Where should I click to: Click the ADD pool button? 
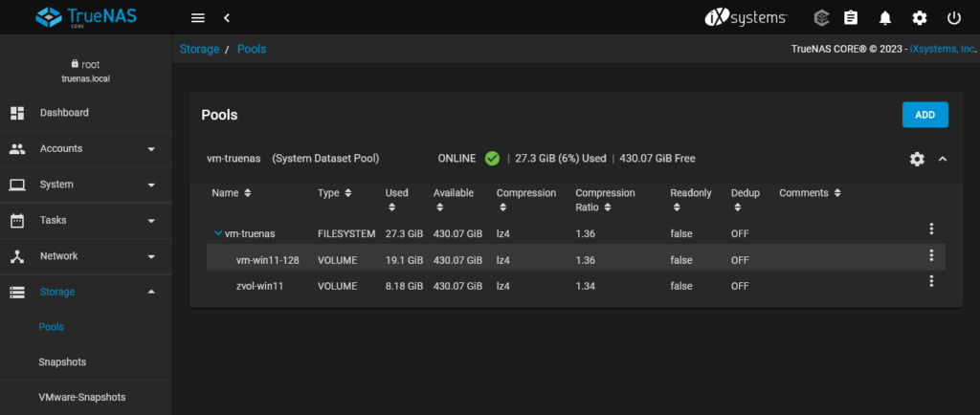click(x=924, y=115)
